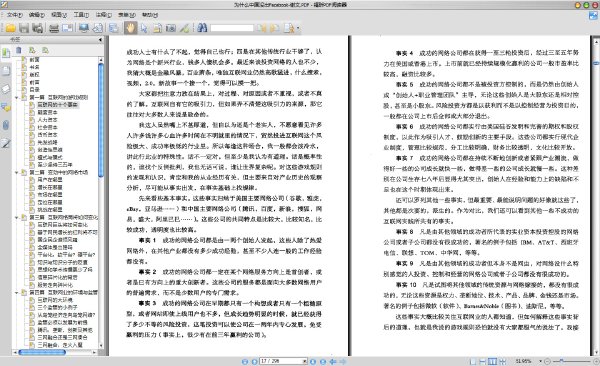The height and width of the screenshot is (366, 600).
Task: Open the zoom percentage dropdown
Action: pos(540,361)
